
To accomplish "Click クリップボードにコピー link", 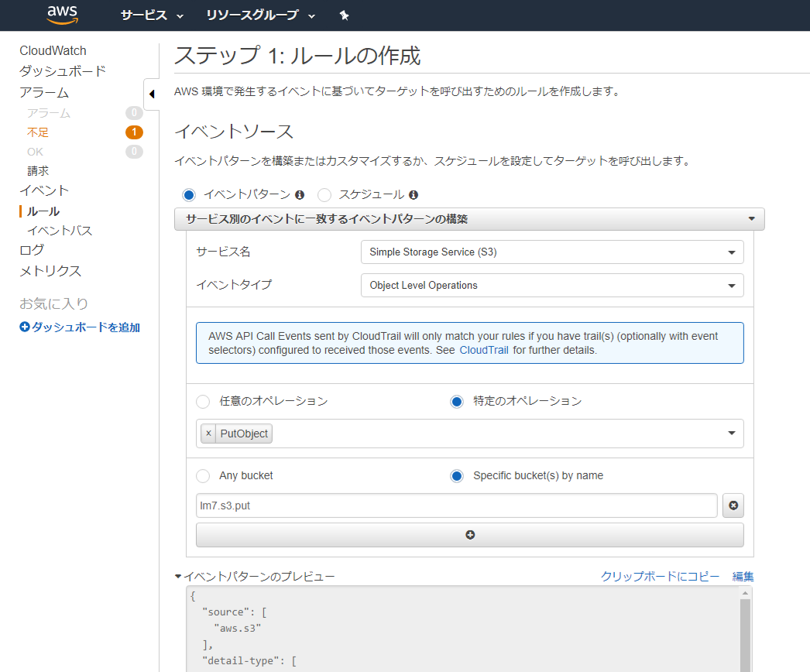I will click(x=660, y=576).
